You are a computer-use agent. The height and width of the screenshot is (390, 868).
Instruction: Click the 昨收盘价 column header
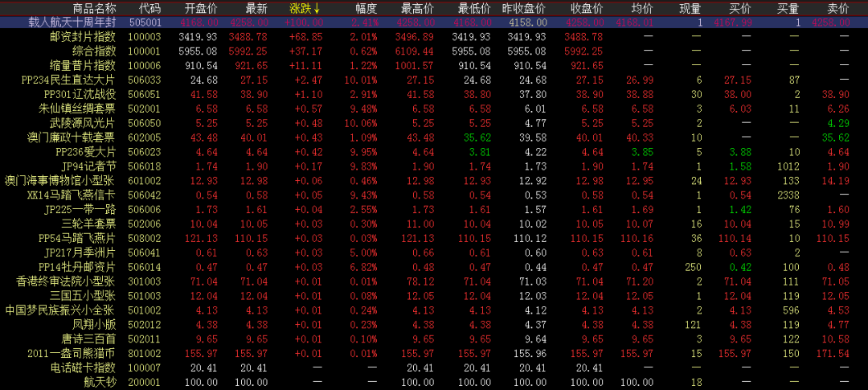[525, 8]
